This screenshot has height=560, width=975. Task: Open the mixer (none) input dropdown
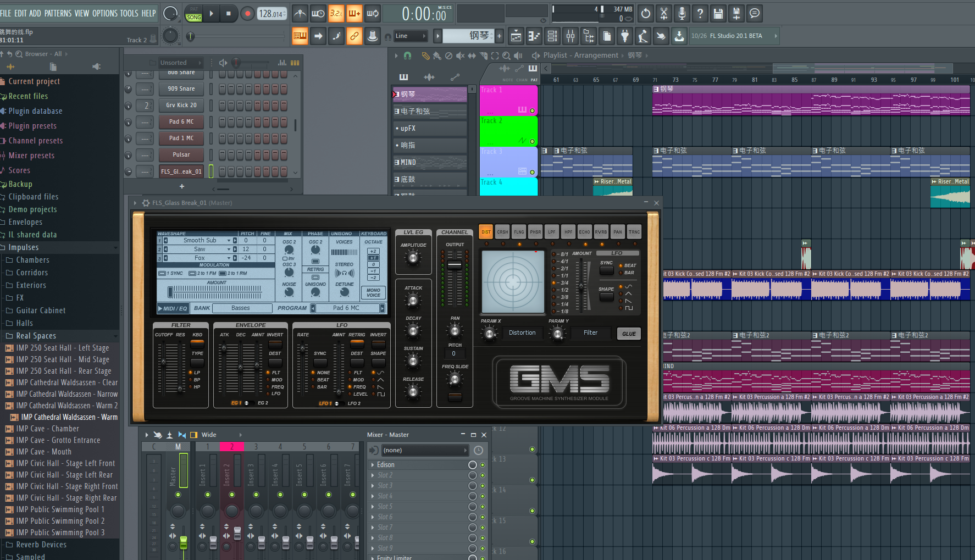pyautogui.click(x=425, y=450)
